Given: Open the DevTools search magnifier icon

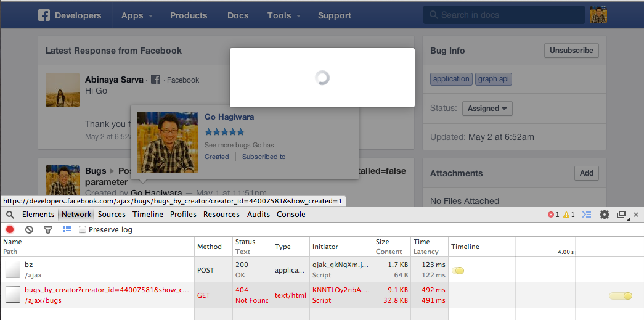Looking at the screenshot, I should 10,215.
